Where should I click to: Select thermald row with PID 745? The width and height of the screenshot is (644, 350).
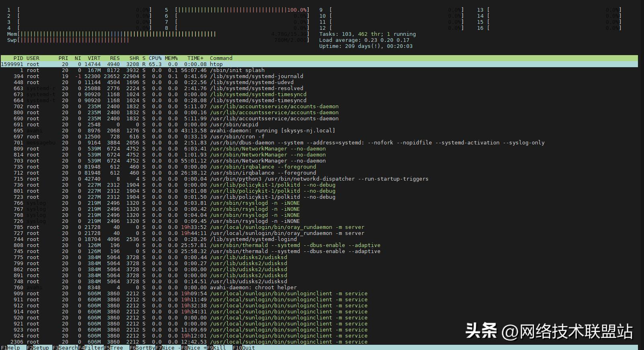pos(319,251)
